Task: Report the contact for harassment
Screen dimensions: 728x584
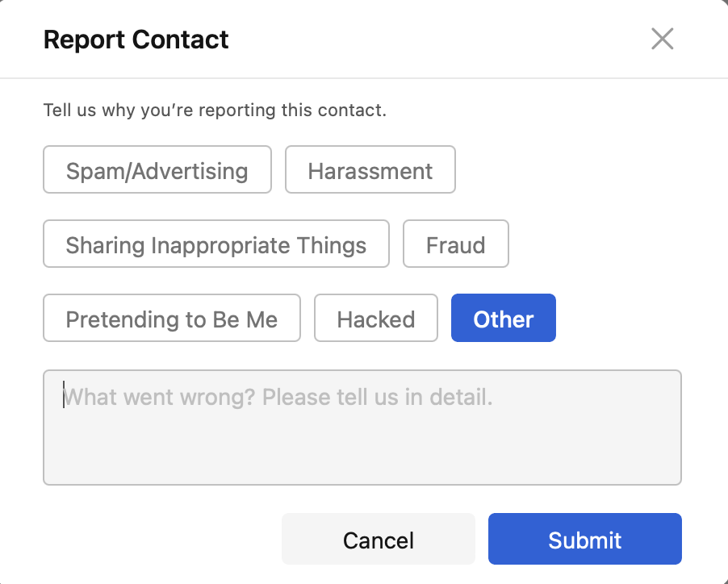Action: pyautogui.click(x=370, y=170)
